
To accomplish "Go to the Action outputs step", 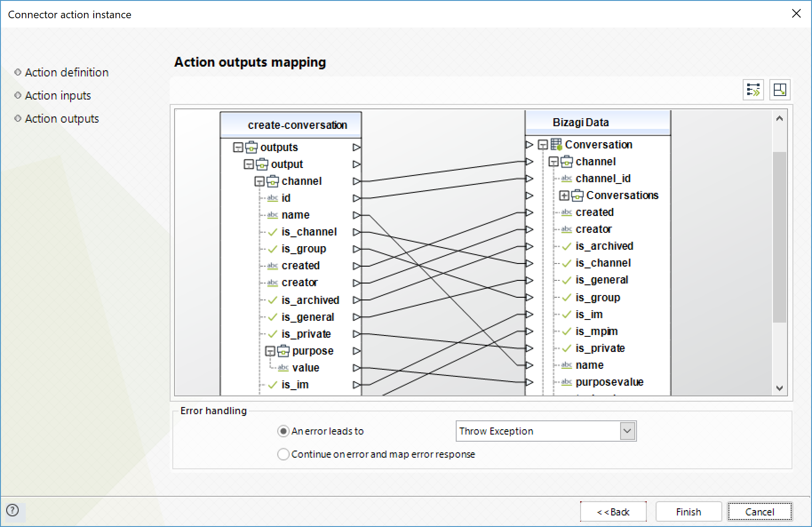I will pyautogui.click(x=62, y=119).
